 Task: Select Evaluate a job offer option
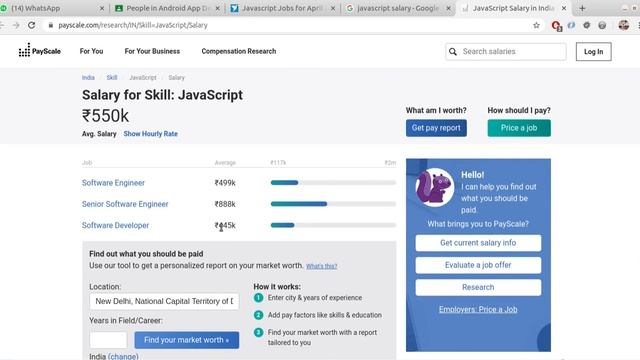point(478,265)
